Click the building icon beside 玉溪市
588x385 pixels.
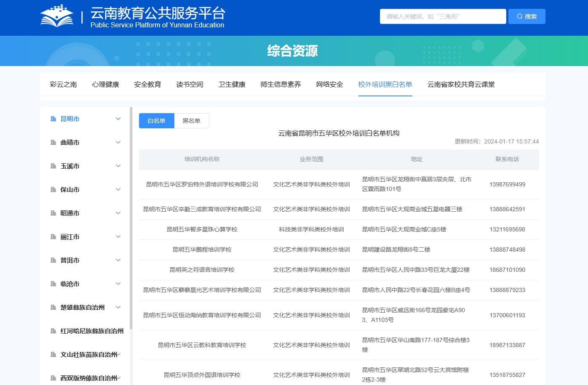[x=53, y=166]
